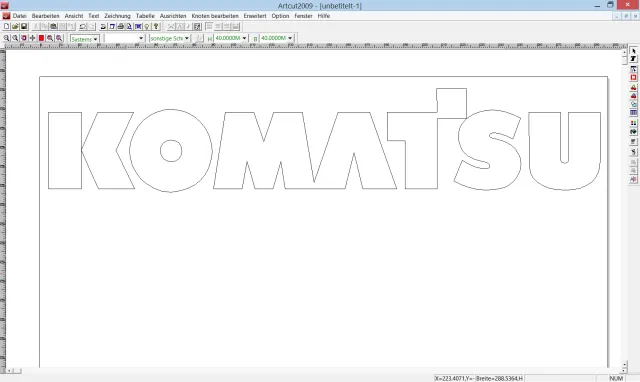This screenshot has width=640, height=382.
Task: Click the empty font name combo box
Action: (x=124, y=38)
